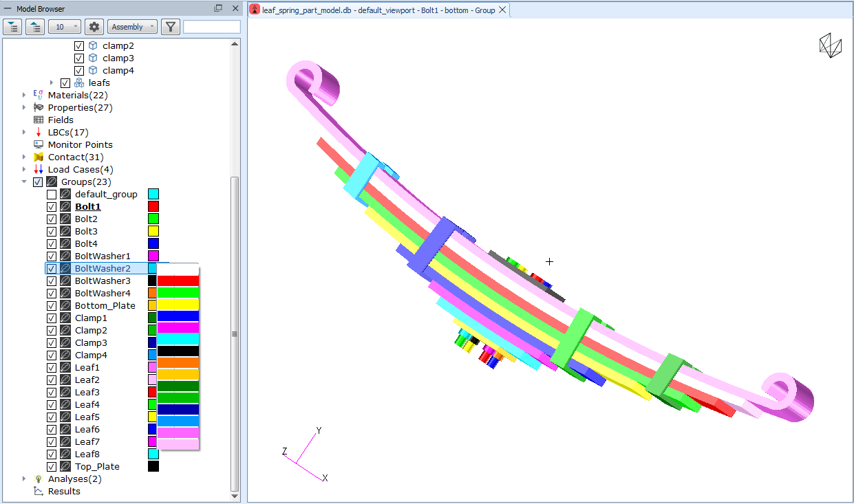Click the Fields table icon
854x504 pixels.
(39, 120)
